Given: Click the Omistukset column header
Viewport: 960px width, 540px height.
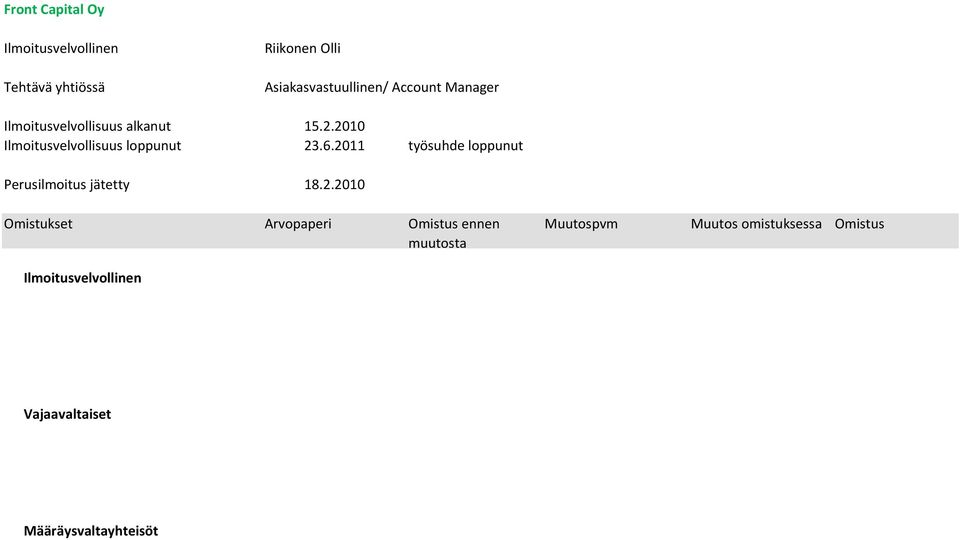Looking at the screenshot, I should [x=38, y=224].
